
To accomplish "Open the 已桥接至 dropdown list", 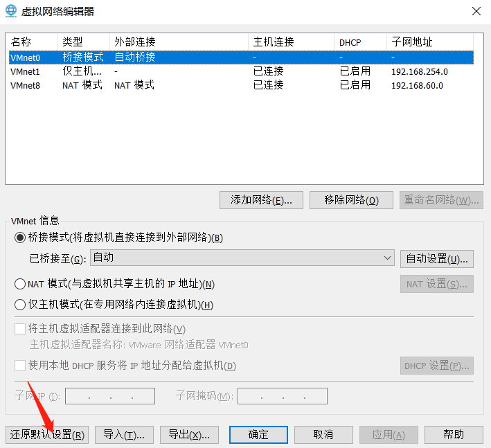I will click(x=242, y=258).
